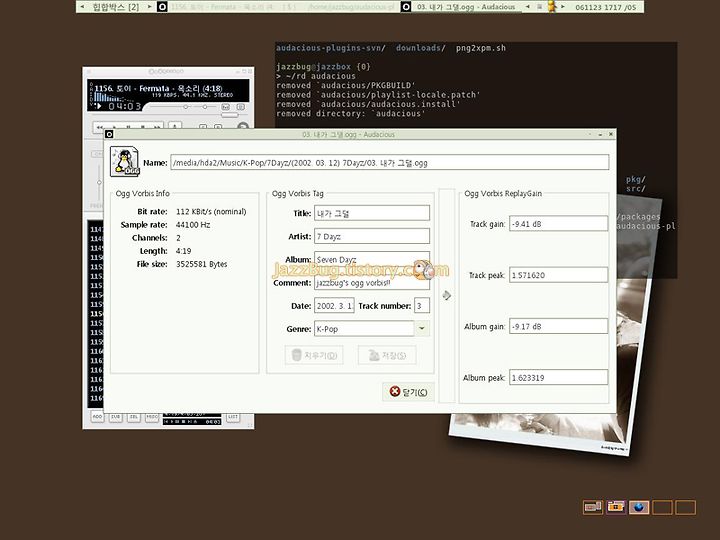The width and height of the screenshot is (720, 540).
Task: Edit the Title tag field
Action: coord(372,213)
